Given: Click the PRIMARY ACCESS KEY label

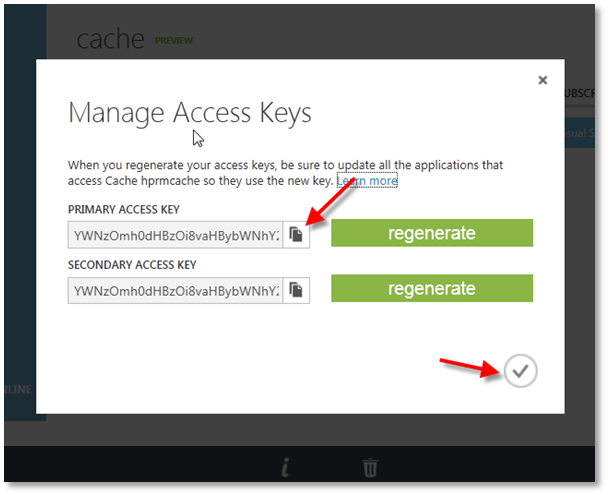Looking at the screenshot, I should (132, 209).
